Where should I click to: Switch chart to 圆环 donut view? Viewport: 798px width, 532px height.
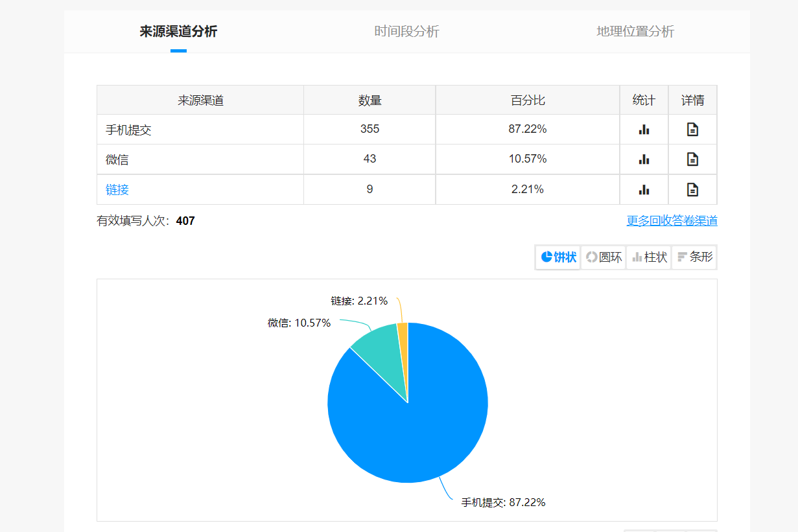tap(604, 257)
